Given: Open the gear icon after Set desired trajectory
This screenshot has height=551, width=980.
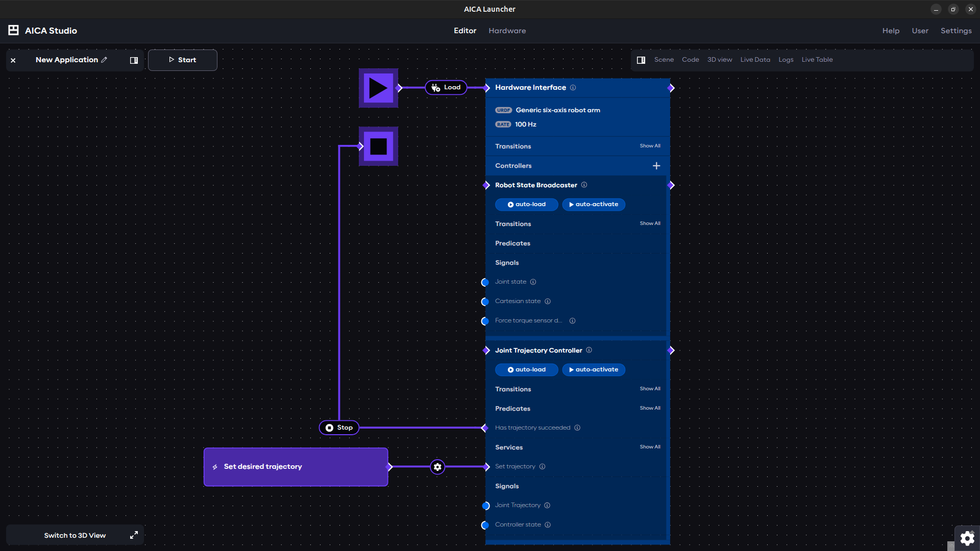Looking at the screenshot, I should (437, 467).
